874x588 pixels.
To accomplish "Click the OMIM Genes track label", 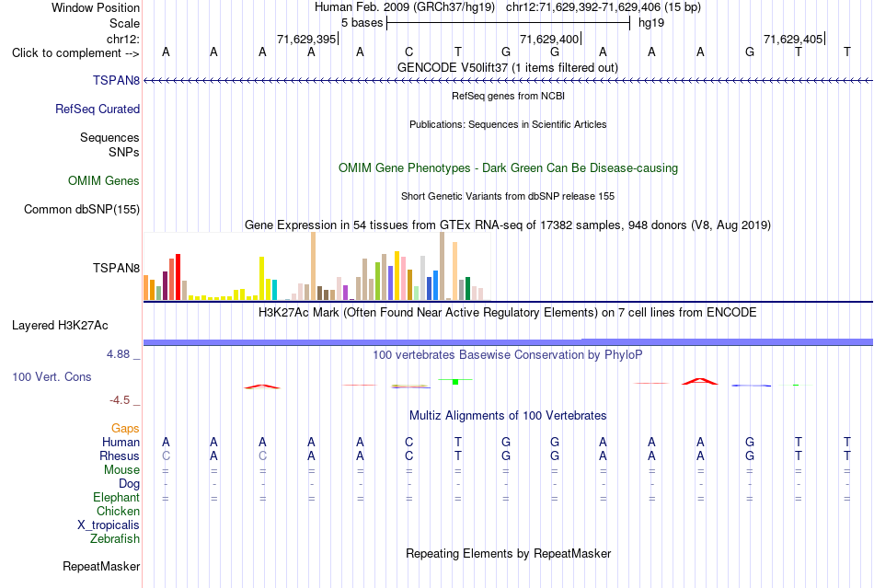I will (104, 180).
